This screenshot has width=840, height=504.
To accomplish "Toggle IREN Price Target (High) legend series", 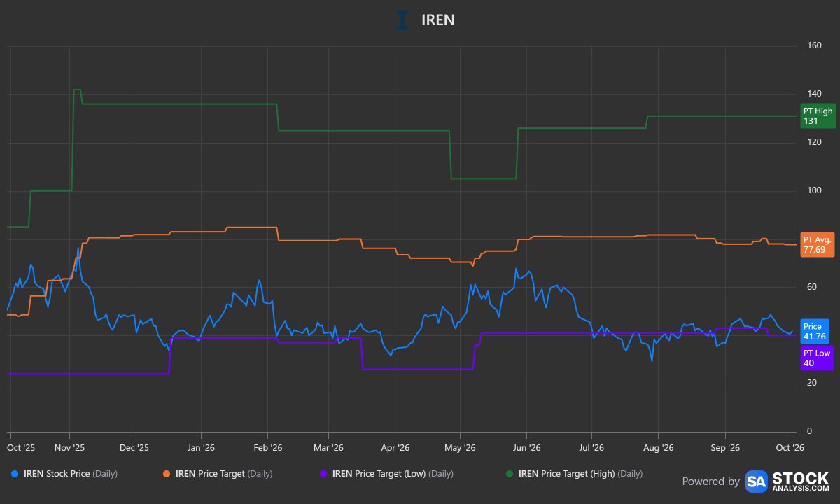I will pos(574,474).
